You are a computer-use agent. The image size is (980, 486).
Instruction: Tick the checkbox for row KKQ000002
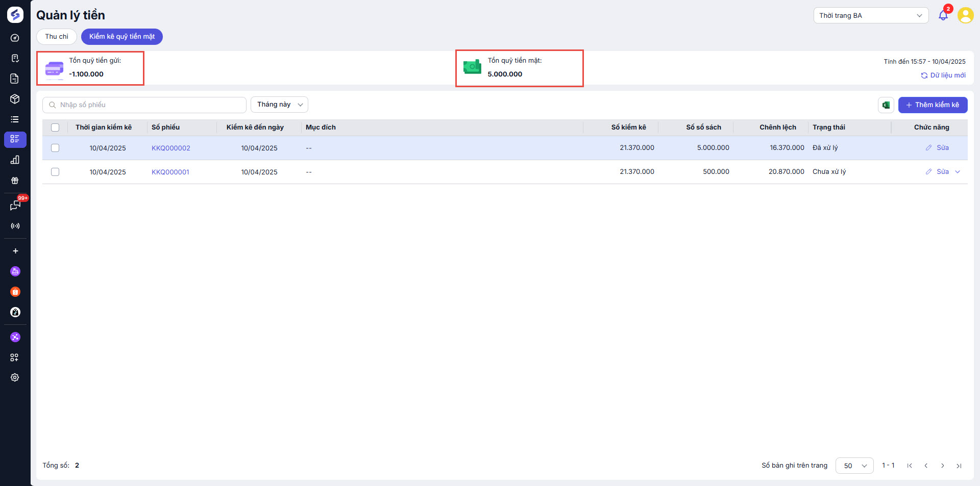click(55, 148)
